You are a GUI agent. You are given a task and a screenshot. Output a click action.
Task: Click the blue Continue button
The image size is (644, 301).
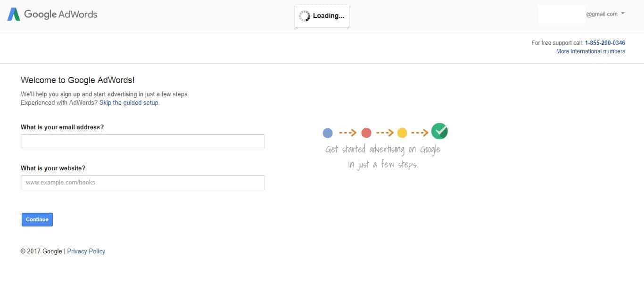[37, 219]
